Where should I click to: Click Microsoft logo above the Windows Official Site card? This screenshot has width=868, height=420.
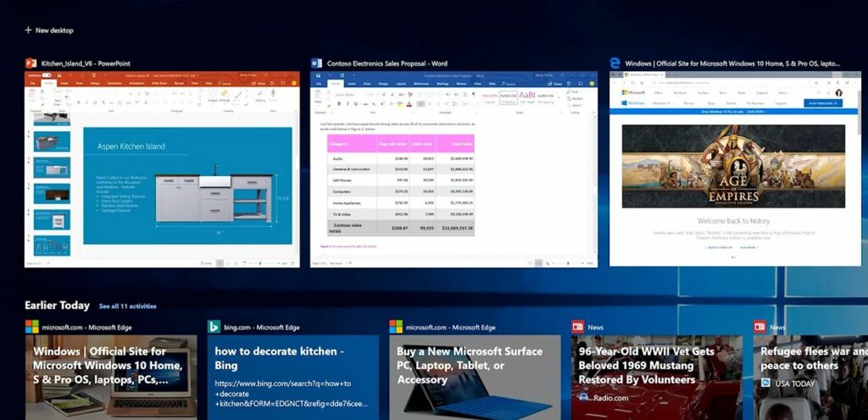pos(32,327)
